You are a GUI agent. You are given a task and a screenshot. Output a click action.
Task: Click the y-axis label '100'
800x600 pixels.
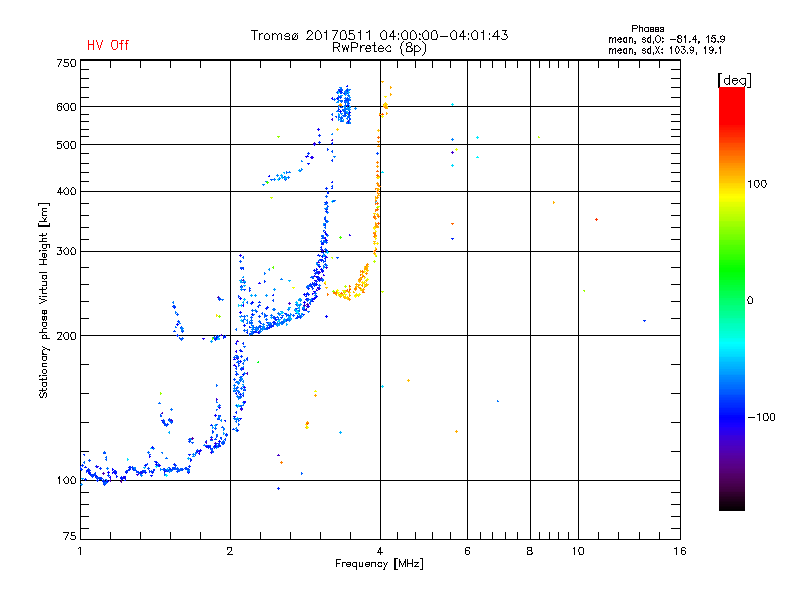pyautogui.click(x=66, y=481)
